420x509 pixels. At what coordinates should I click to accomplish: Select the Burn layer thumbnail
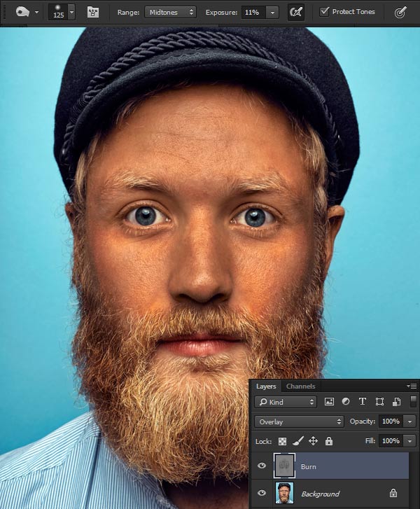pyautogui.click(x=284, y=466)
